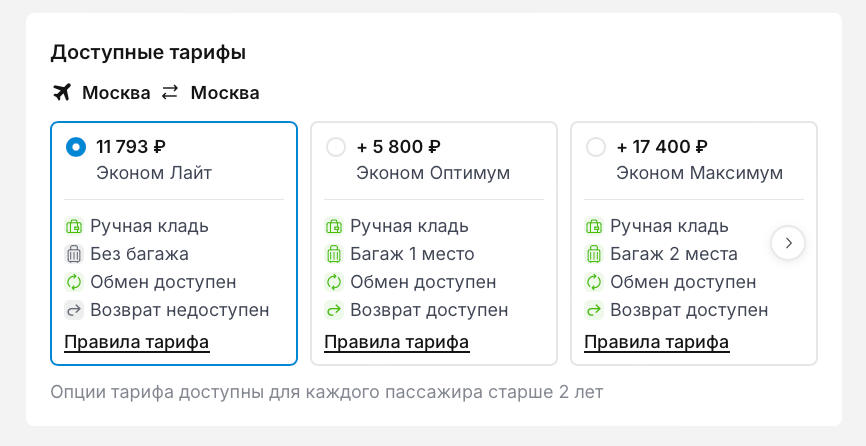Select the Эконом Лайт fare radio button
Screen dimensions: 866x446
point(76,147)
